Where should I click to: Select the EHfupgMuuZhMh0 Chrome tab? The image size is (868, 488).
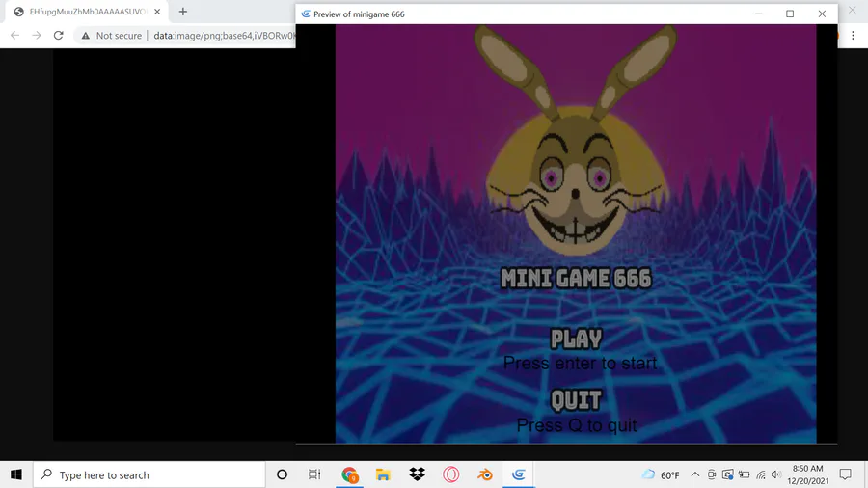(x=88, y=12)
